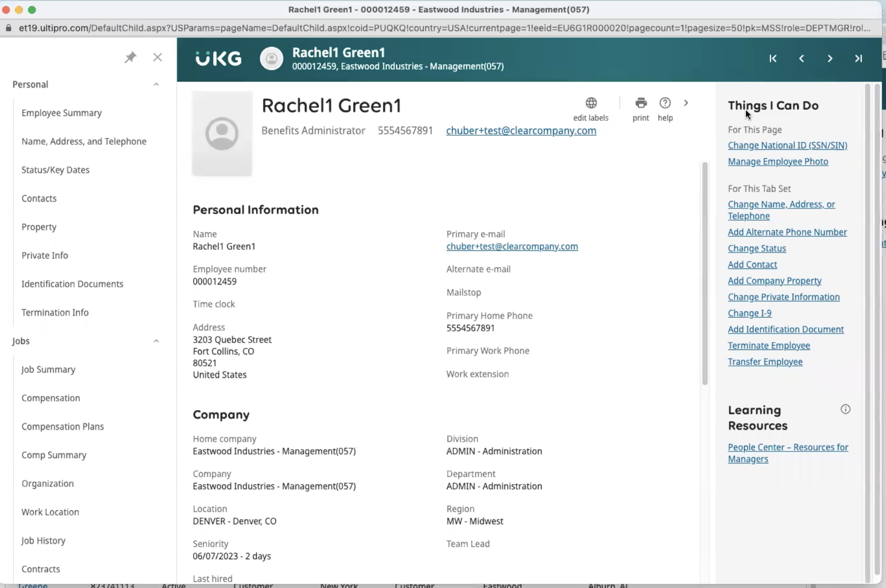Click Region value MW - Midwest

(475, 521)
